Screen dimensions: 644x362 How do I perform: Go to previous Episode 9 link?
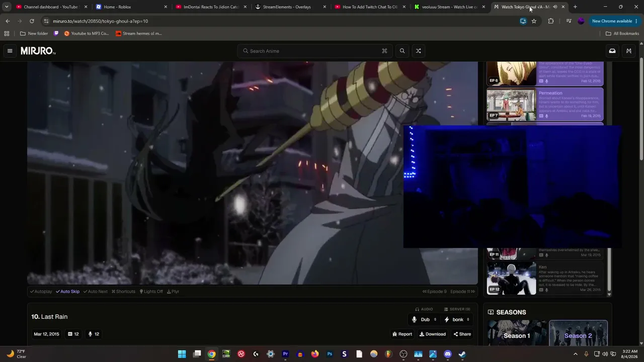point(435,292)
